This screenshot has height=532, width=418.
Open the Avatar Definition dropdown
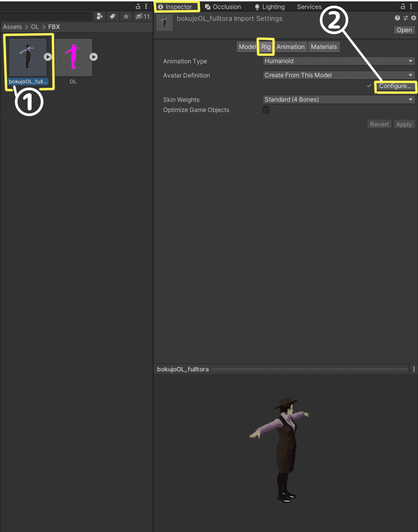point(338,75)
